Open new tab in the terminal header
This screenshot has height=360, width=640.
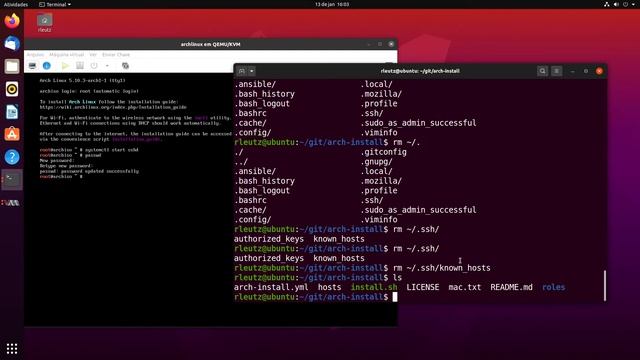point(242,71)
